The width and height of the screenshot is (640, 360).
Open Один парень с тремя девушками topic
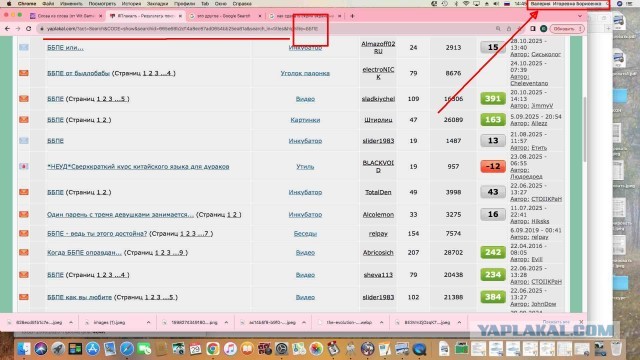(120, 214)
